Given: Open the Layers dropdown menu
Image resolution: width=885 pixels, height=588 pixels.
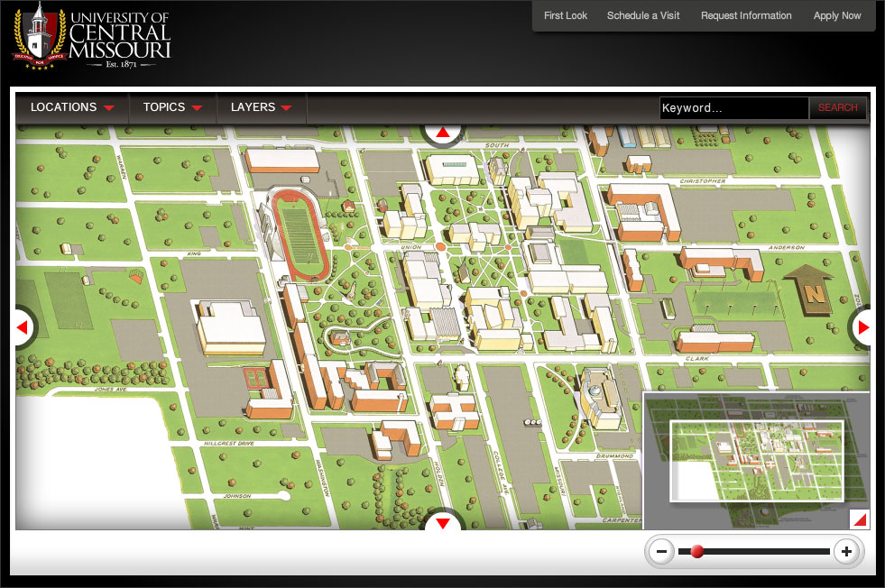Looking at the screenshot, I should tap(261, 107).
